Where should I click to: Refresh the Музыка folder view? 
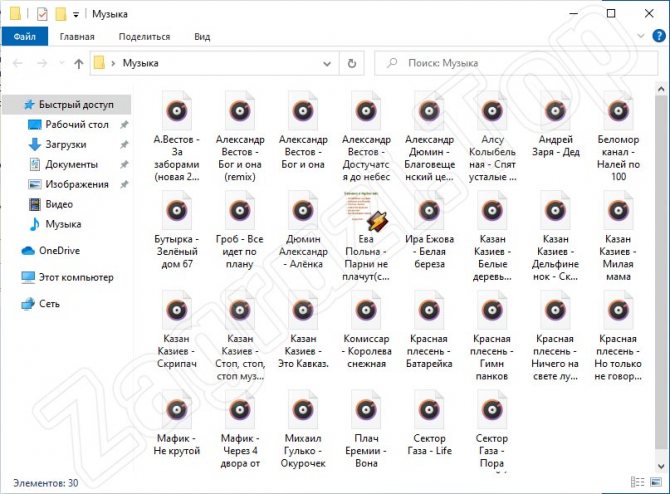[x=352, y=63]
